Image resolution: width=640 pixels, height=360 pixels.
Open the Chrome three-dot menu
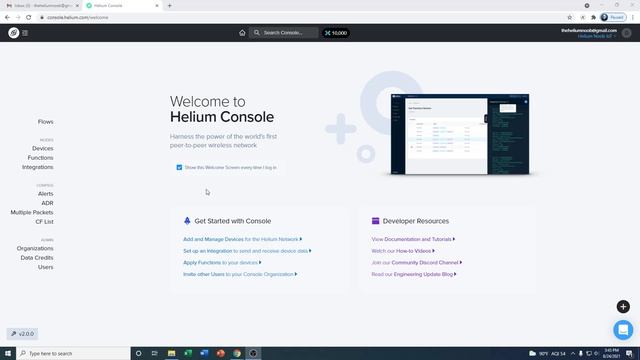coord(633,18)
